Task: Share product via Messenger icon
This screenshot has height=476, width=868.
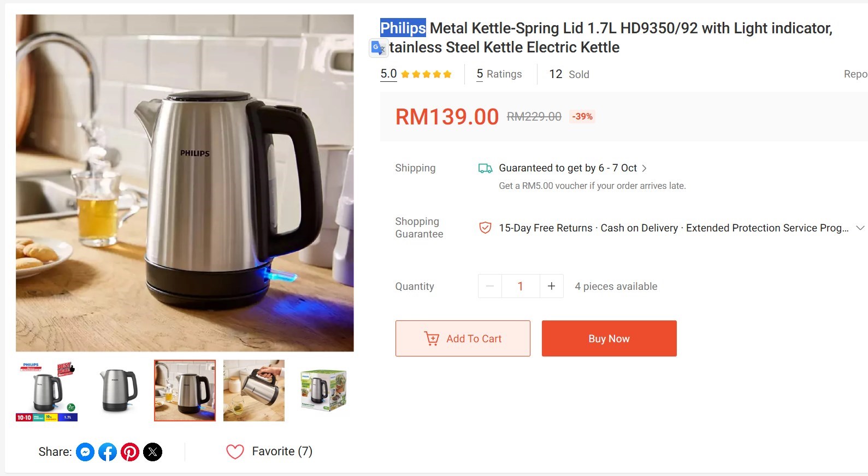Action: [85, 452]
